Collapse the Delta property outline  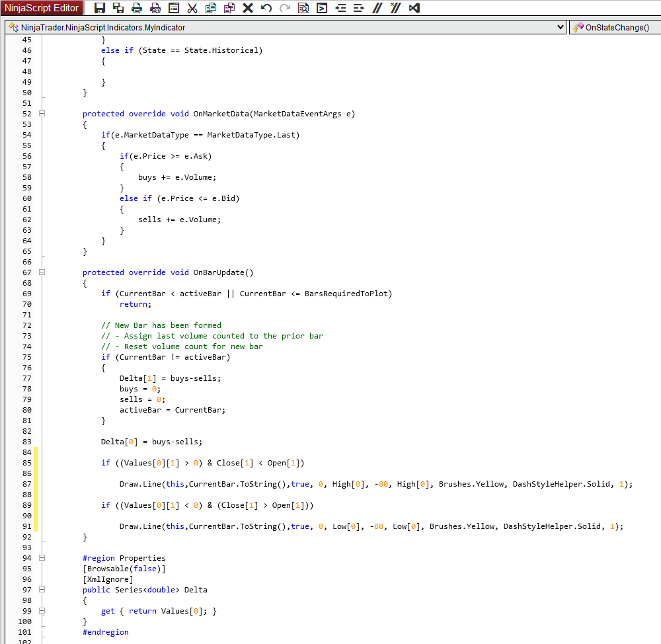(42, 590)
